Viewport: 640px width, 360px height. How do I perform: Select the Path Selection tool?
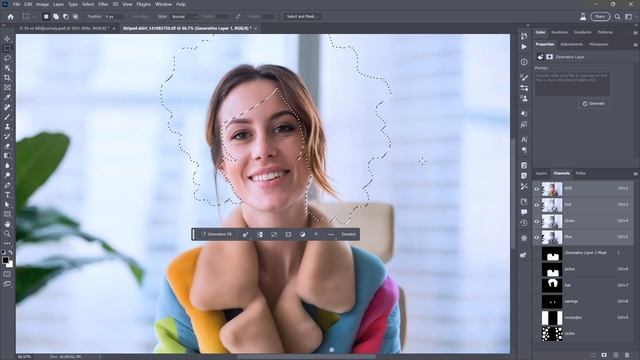[7, 204]
